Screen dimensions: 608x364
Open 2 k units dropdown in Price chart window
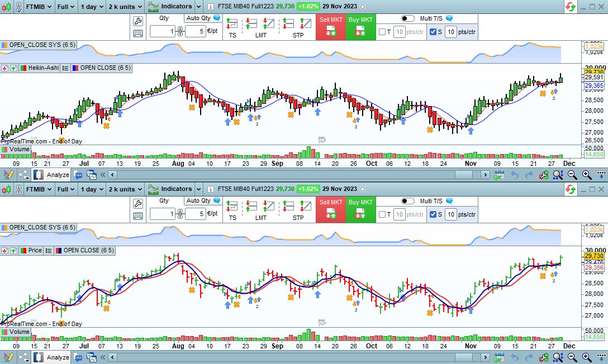click(x=125, y=189)
